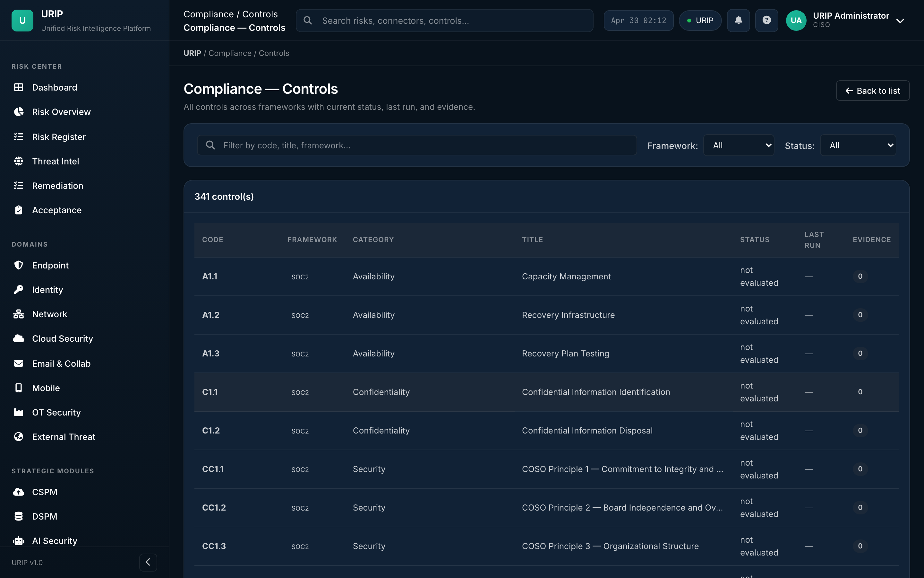The height and width of the screenshot is (578, 924).
Task: Click 'COSO Principle 3 — Organizational Structure'
Action: coord(610,546)
